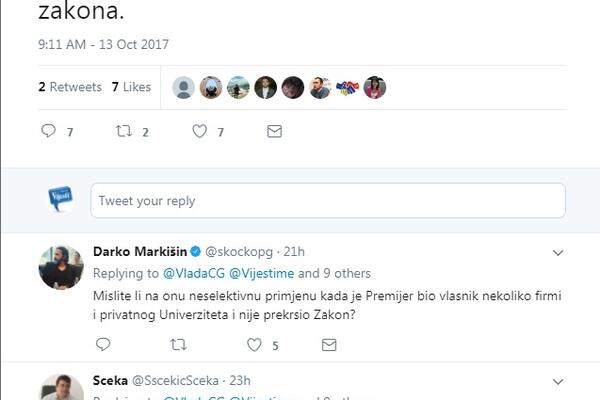Open the '7 Likes' list
The width and height of the screenshot is (600, 400).
click(131, 87)
